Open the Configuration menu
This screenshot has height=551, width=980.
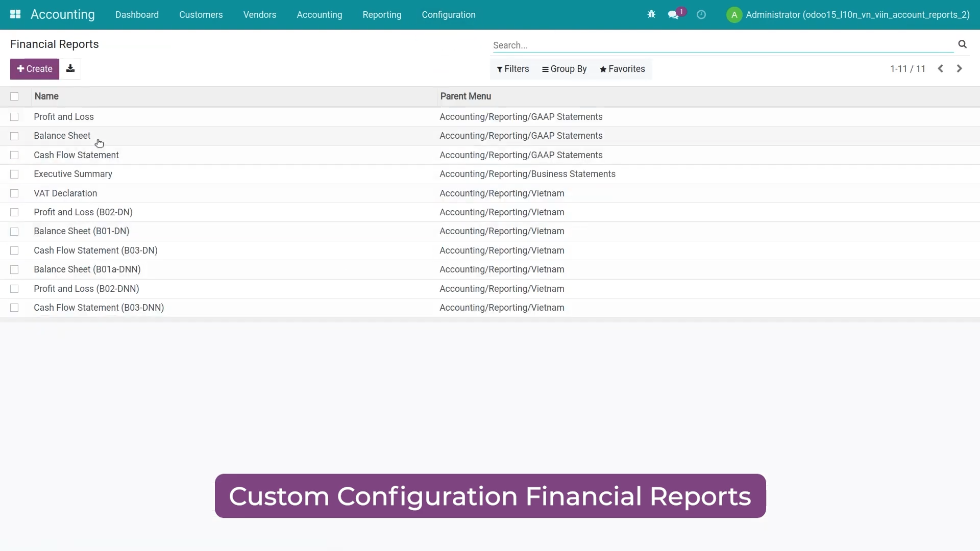point(448,15)
